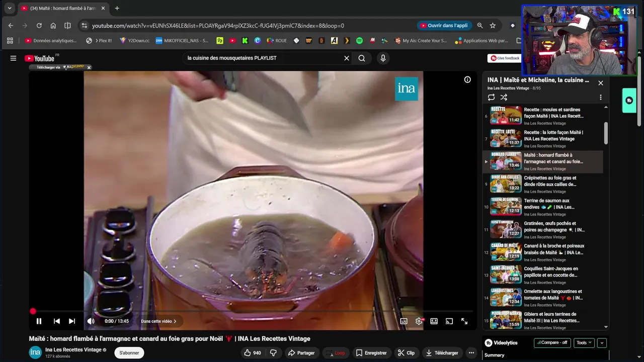Go back in browser history
Viewport: 644px width, 362px height.
[11, 26]
